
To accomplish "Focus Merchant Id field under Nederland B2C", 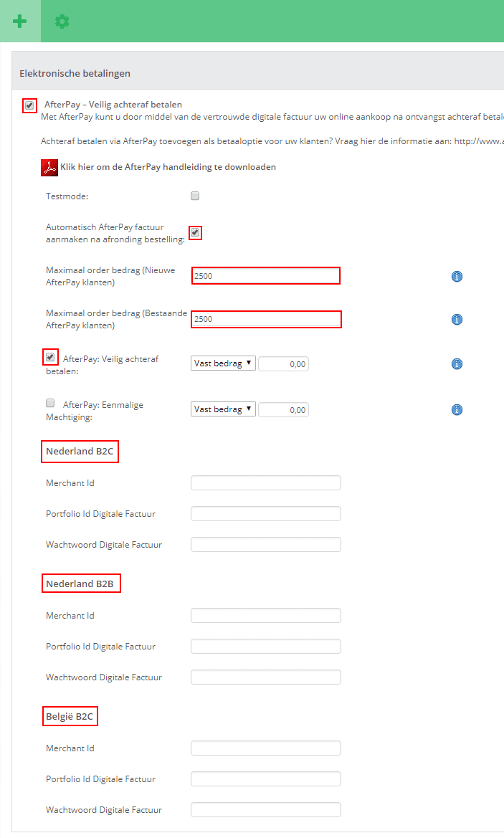I will [265, 483].
